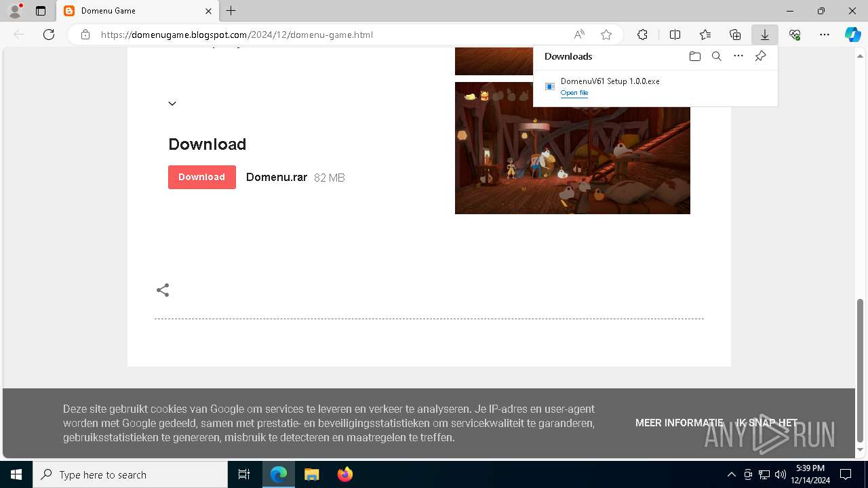This screenshot has width=868, height=488.
Task: Add this page to favorites
Action: [606, 35]
